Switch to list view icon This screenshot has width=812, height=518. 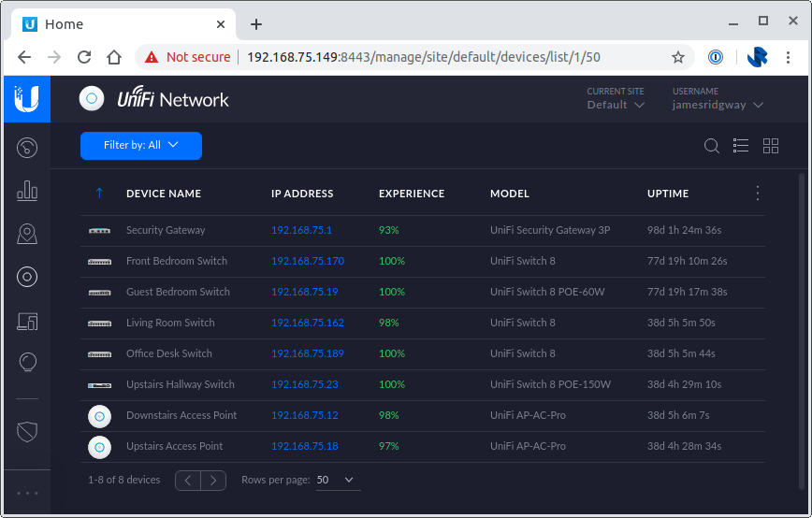(741, 146)
